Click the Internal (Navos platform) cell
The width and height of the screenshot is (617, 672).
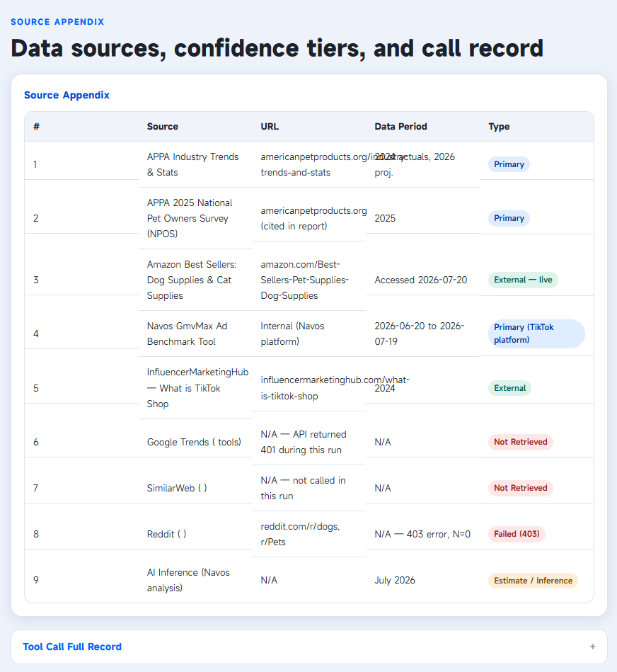pyautogui.click(x=292, y=334)
